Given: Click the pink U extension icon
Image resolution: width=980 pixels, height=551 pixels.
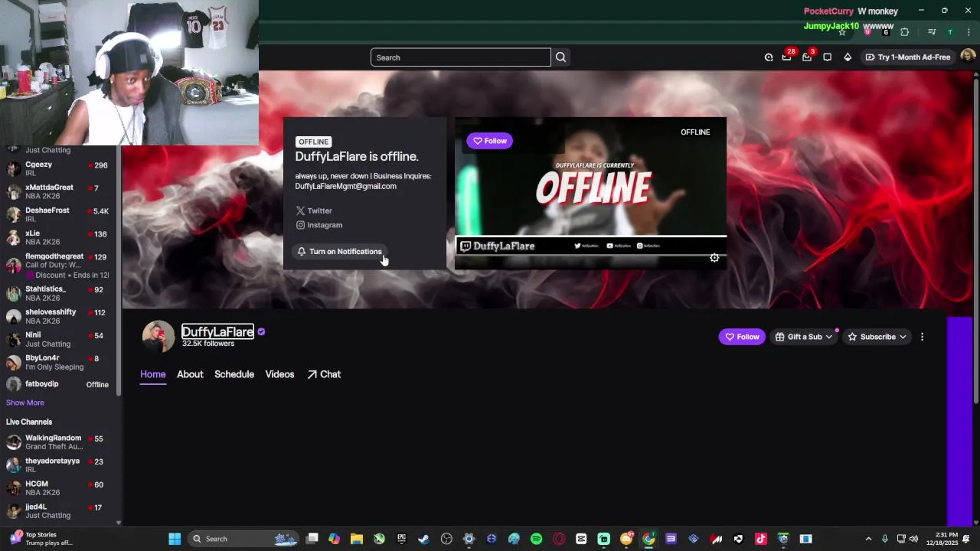Looking at the screenshot, I should (x=867, y=32).
